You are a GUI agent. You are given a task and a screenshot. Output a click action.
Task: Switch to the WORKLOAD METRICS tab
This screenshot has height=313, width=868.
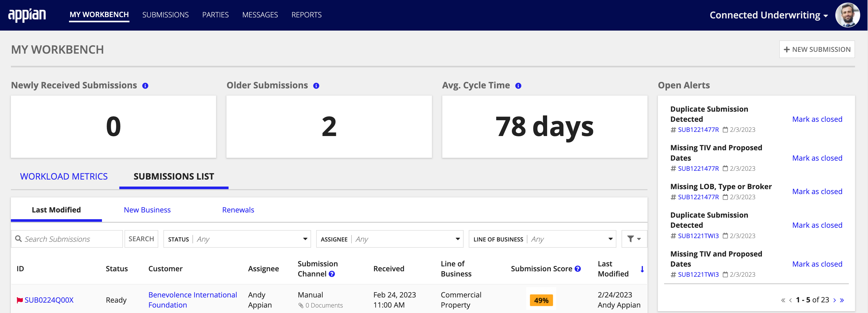64,176
